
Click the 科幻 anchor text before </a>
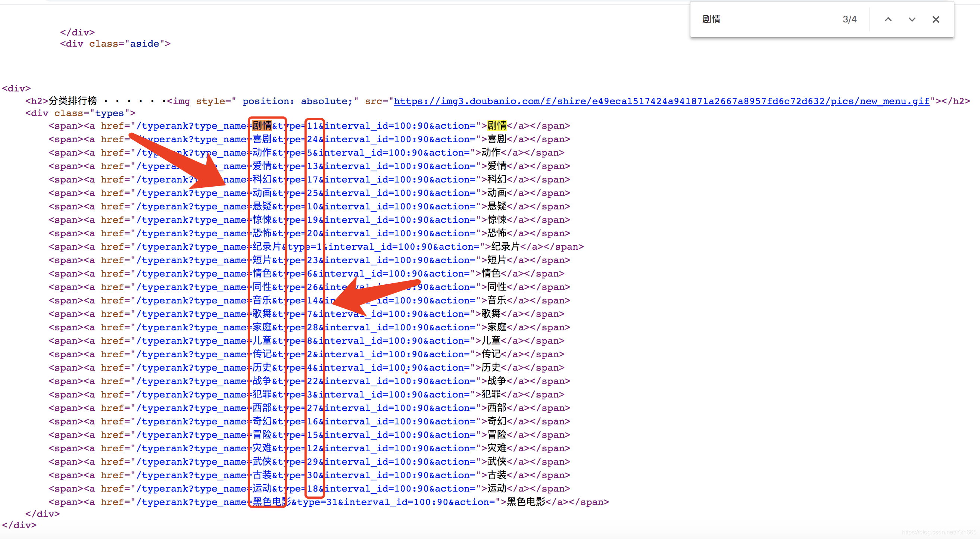pyautogui.click(x=496, y=180)
